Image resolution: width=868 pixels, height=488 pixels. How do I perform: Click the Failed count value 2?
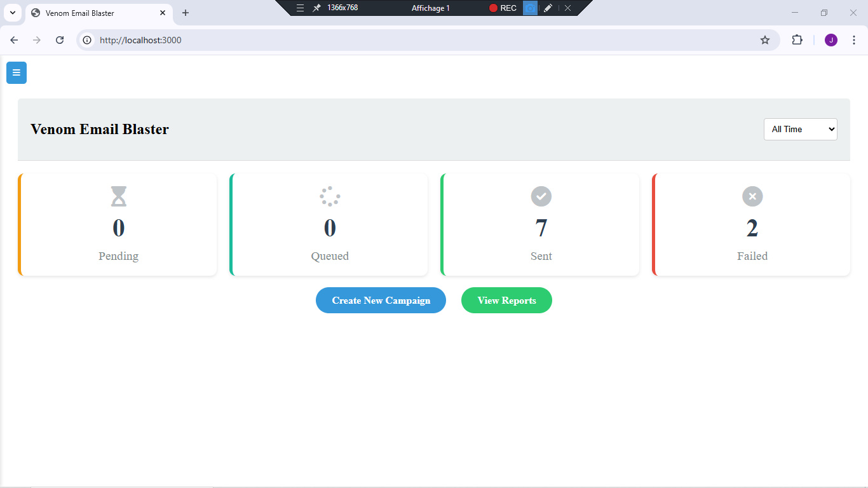752,228
